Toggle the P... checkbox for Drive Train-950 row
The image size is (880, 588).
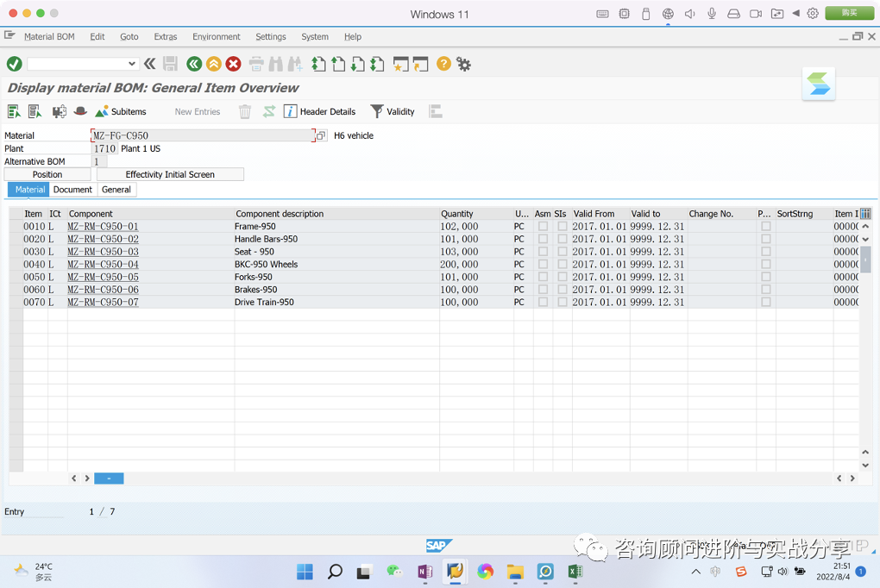[766, 302]
